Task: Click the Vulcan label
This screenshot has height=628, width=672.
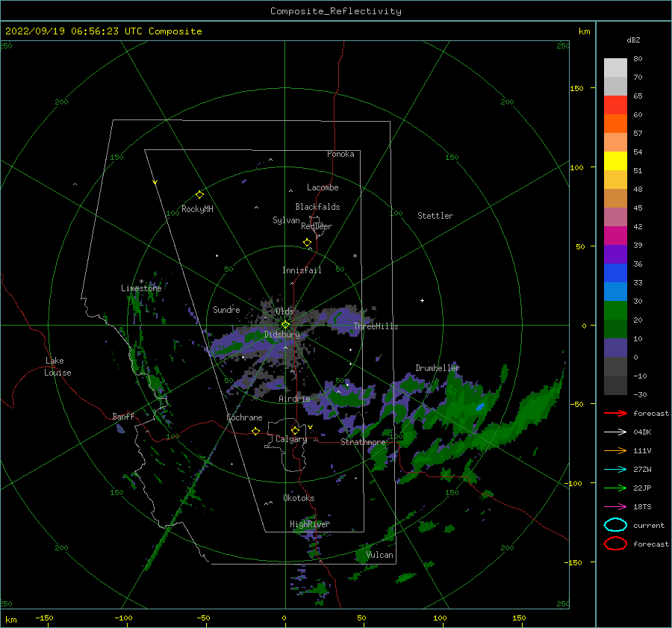Action: [x=380, y=555]
